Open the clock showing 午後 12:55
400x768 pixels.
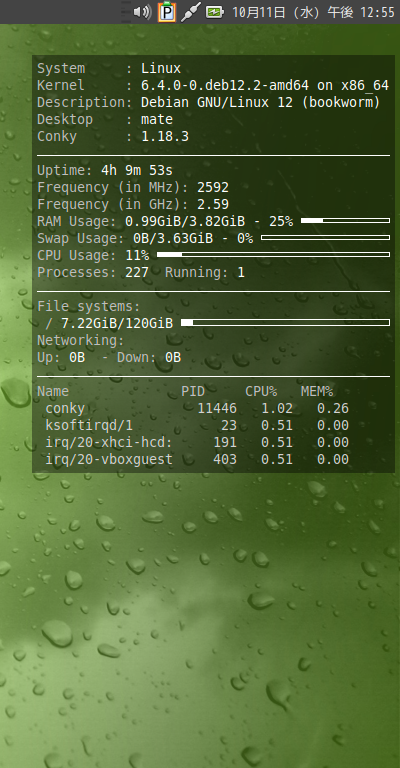point(361,12)
